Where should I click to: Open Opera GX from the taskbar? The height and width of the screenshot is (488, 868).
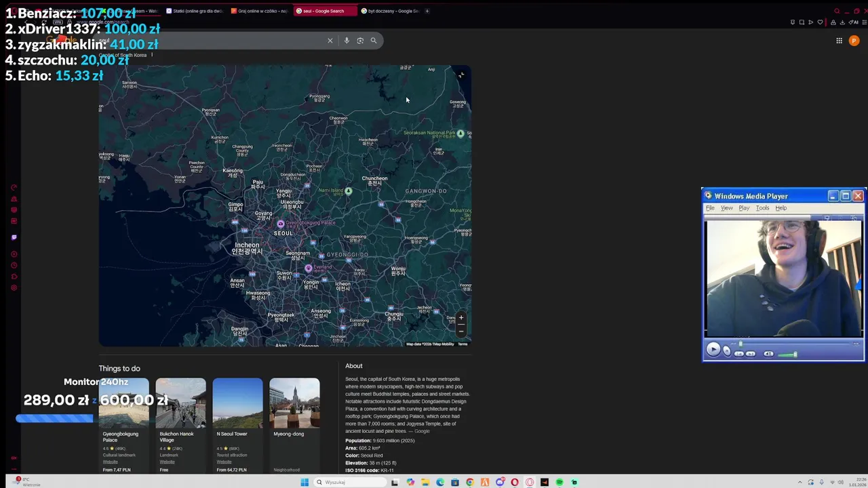[530, 483]
